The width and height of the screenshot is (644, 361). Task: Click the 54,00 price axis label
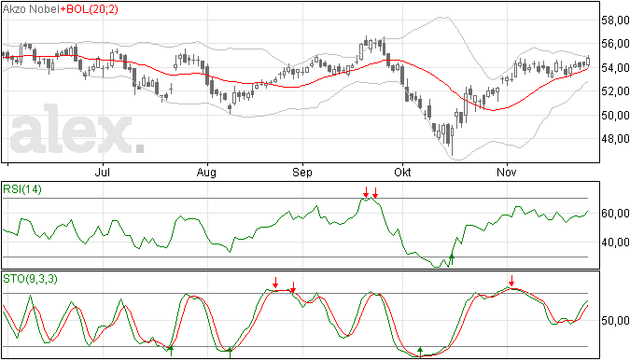[616, 67]
